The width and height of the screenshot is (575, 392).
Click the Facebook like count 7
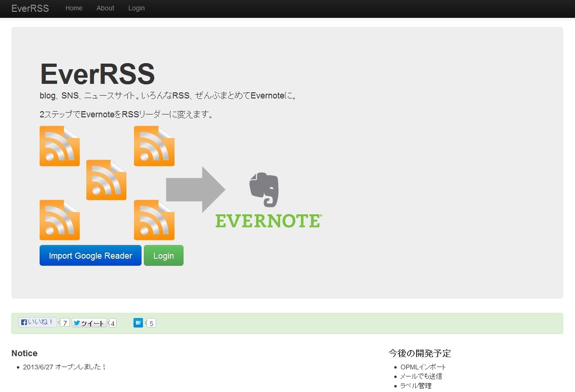[x=65, y=323]
